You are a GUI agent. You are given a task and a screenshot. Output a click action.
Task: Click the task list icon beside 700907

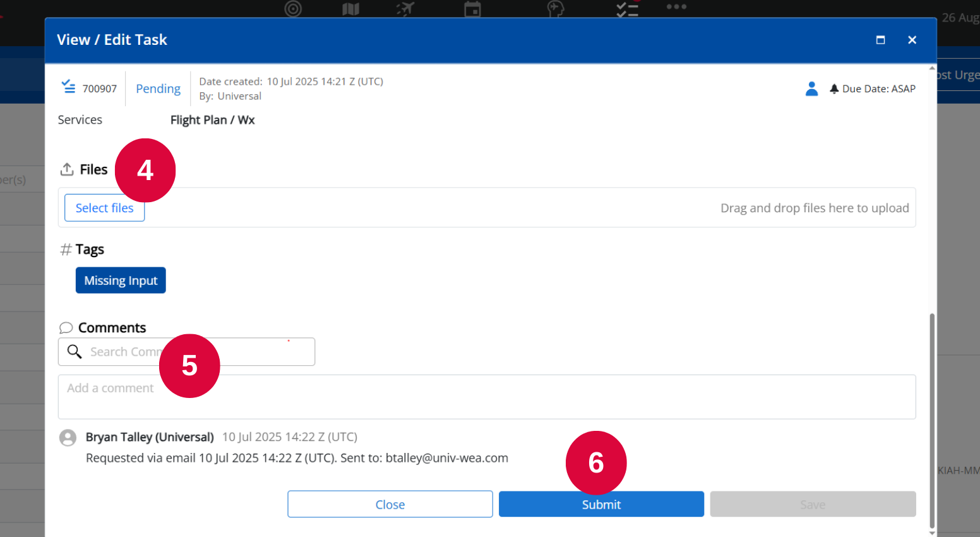click(68, 87)
